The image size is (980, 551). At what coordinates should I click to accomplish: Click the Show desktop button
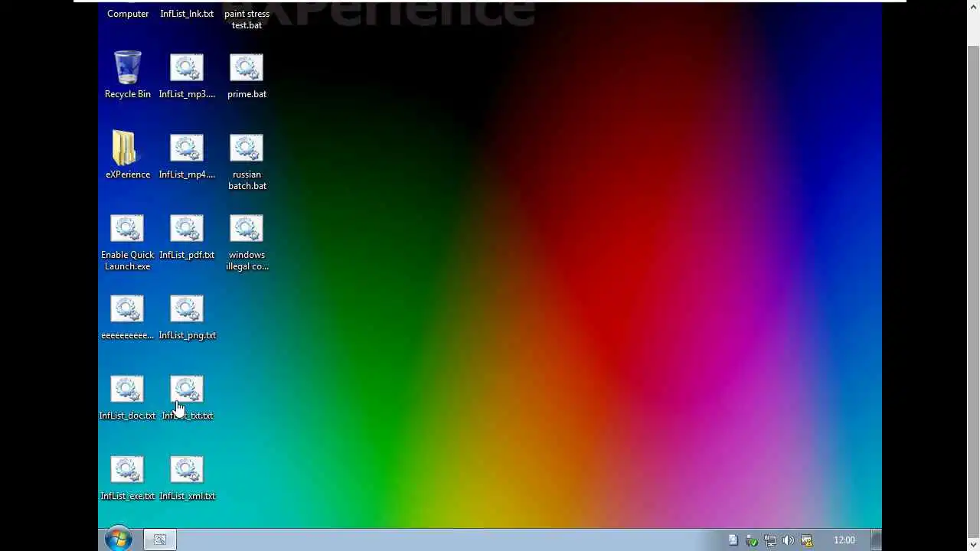point(876,540)
